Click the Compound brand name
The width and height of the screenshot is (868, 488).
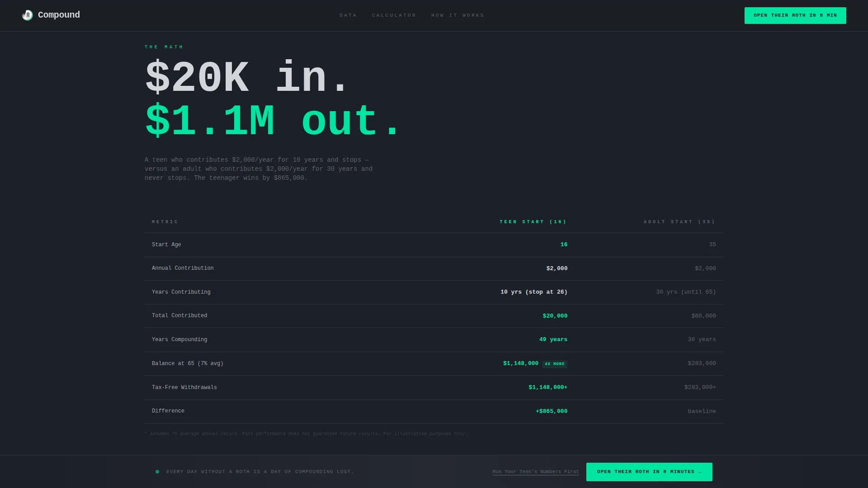click(59, 15)
